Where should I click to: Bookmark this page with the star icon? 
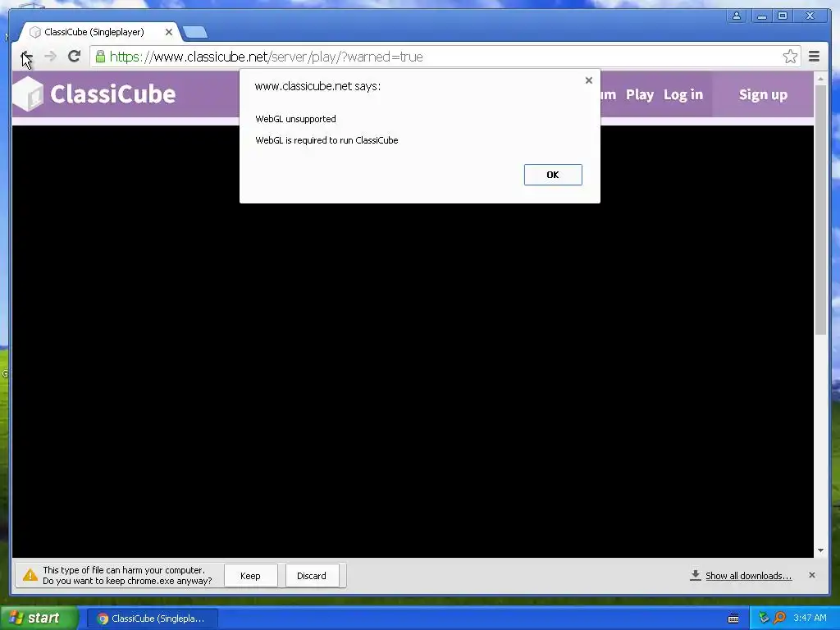(790, 57)
